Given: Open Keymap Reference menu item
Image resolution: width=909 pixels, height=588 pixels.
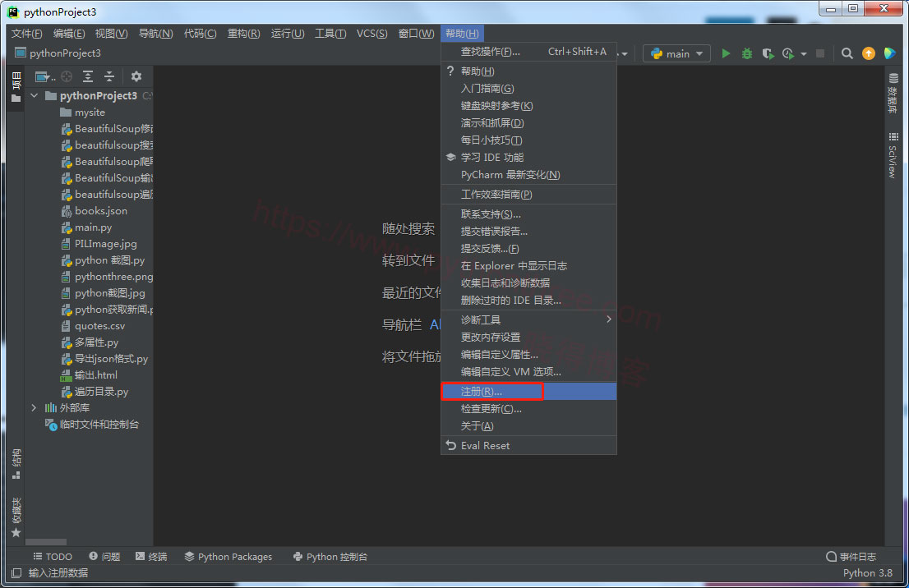Looking at the screenshot, I should 528,106.
